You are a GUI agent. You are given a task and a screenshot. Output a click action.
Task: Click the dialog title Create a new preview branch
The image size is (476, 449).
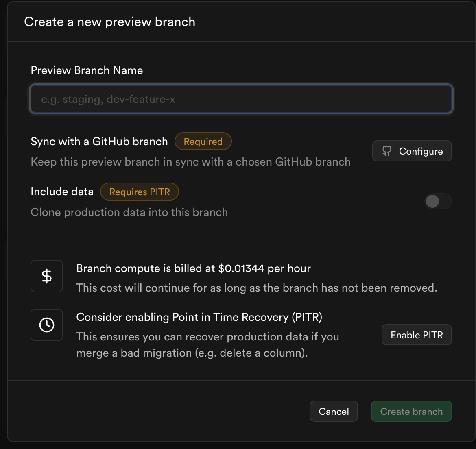[x=110, y=22]
